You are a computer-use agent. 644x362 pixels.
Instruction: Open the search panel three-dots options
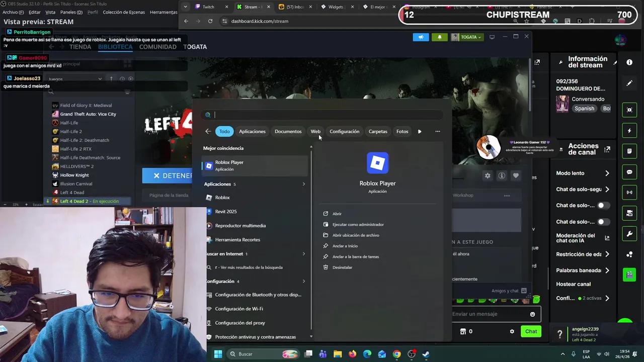coord(438,131)
